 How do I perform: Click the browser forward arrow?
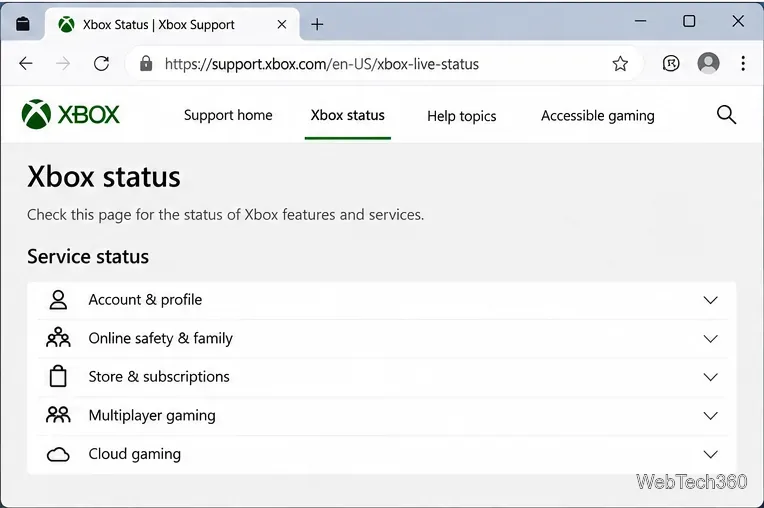[63, 63]
